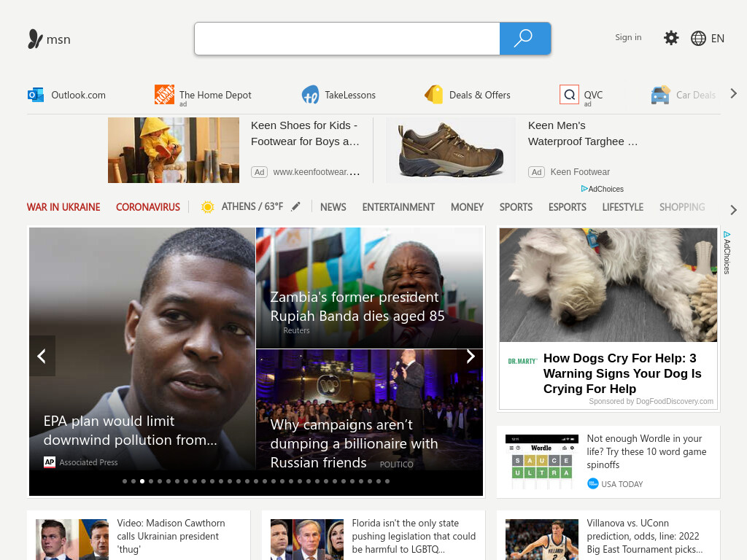Click the Dr. Marty logo

coord(522,362)
